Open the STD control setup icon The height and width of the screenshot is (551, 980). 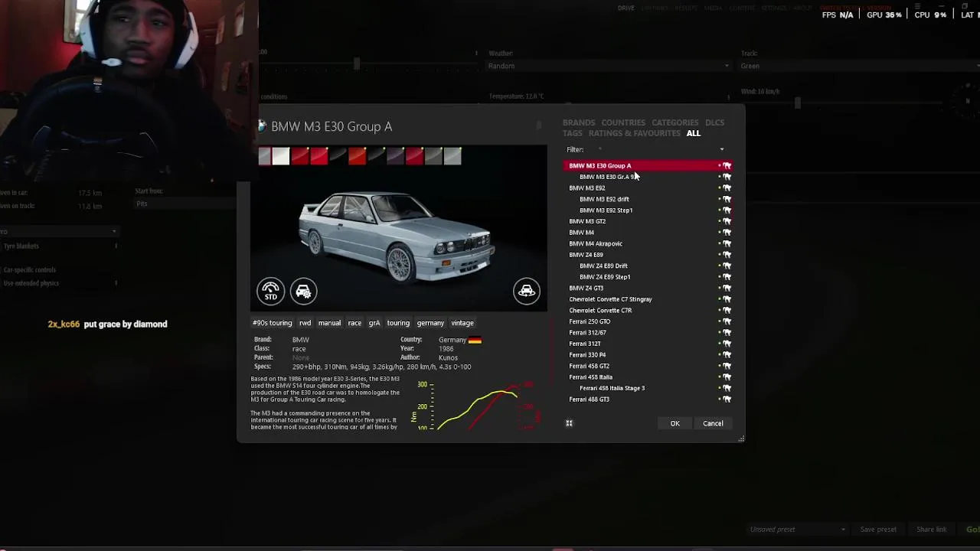[x=270, y=291]
